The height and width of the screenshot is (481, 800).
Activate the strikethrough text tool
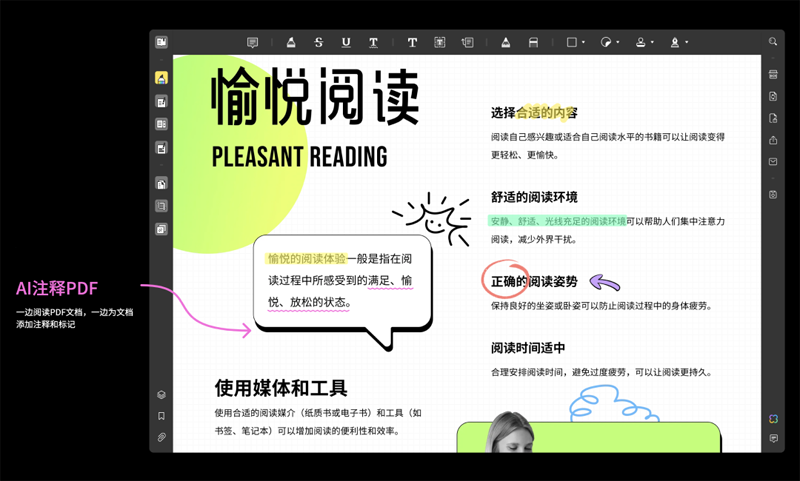(319, 42)
